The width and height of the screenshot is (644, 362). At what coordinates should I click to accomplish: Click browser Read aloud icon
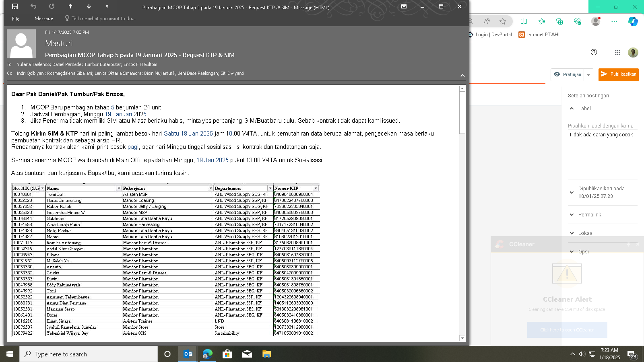pos(487,21)
